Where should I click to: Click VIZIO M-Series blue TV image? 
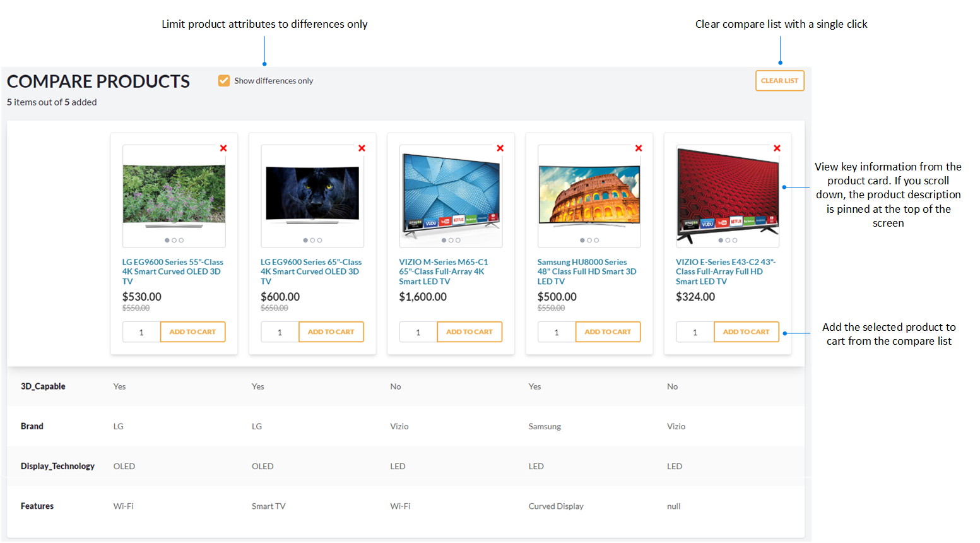coord(451,196)
